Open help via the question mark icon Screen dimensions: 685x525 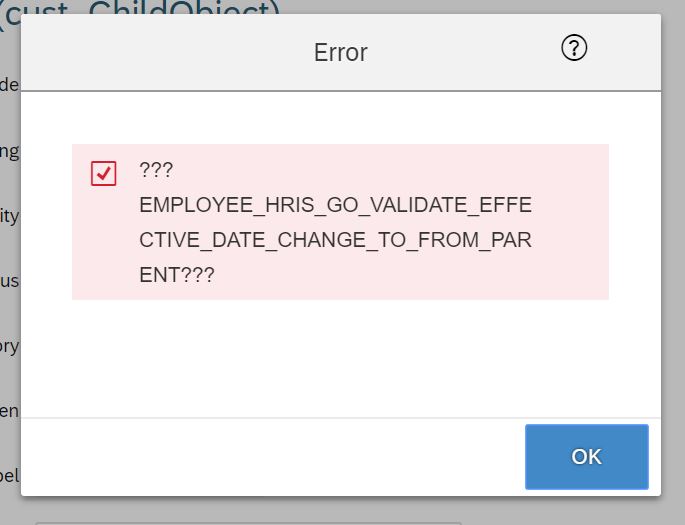[x=574, y=48]
